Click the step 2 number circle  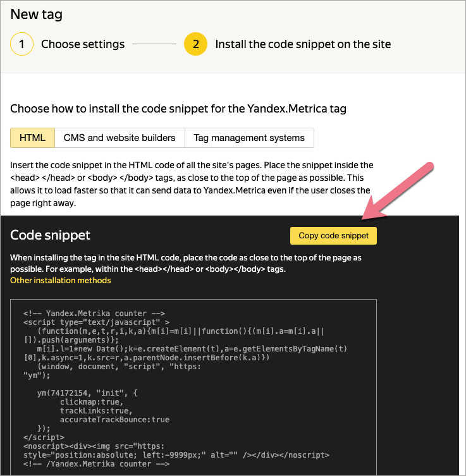click(195, 44)
